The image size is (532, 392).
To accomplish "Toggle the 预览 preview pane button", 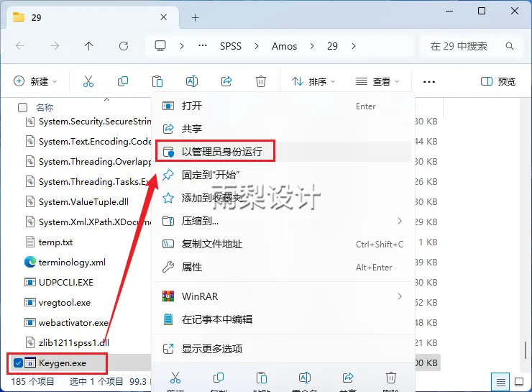I will 498,81.
